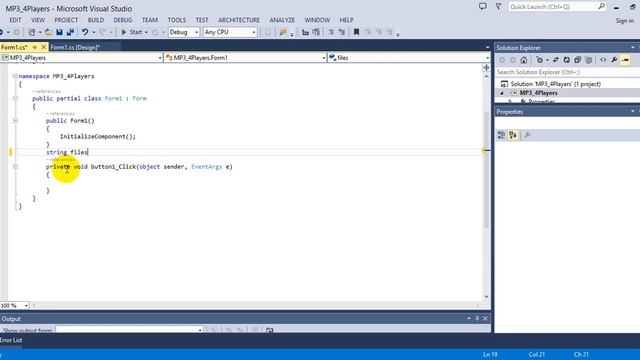This screenshot has height=360, width=640.
Task: Collapse the button1_Click method region
Action: click(x=15, y=167)
